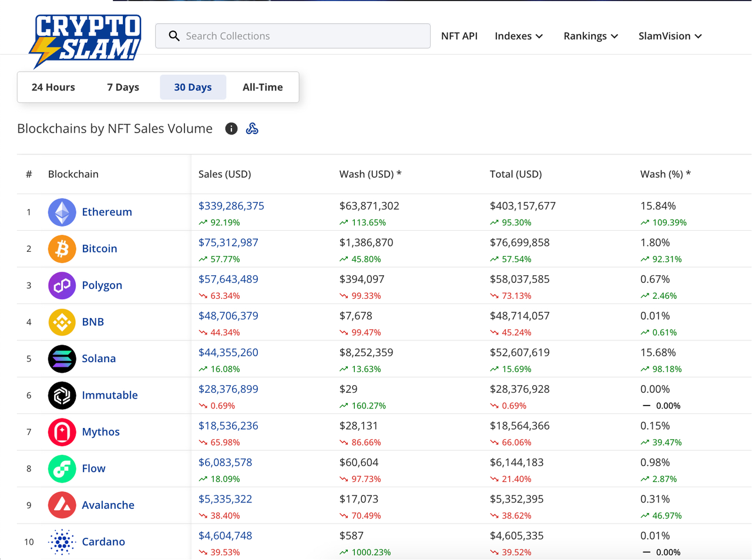Open the Polygon blockchain link
The width and height of the screenshot is (752, 560).
click(x=102, y=285)
